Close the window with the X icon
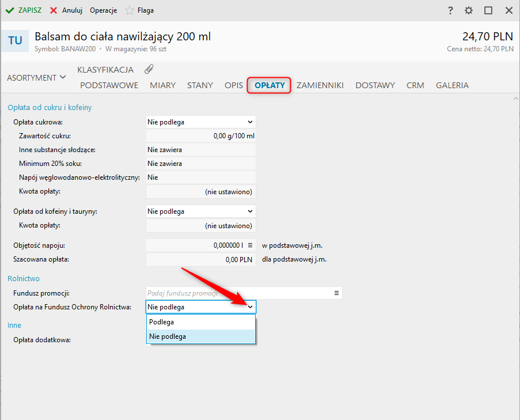 (x=509, y=10)
